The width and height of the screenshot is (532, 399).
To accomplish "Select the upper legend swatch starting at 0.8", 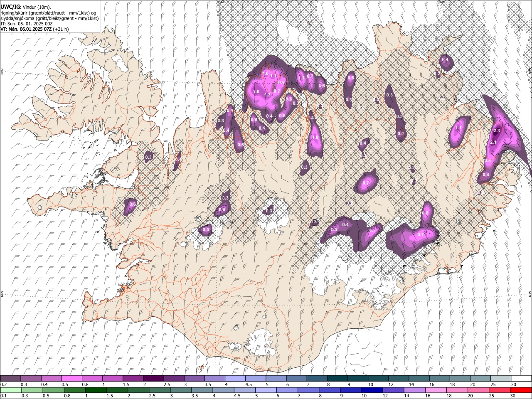I will pos(92,379).
